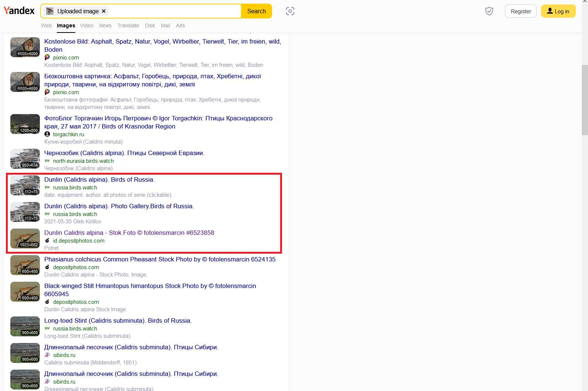The width and height of the screenshot is (588, 391).
Task: Open the Безкоштовна картинка: Асфальт result
Action: (152, 80)
